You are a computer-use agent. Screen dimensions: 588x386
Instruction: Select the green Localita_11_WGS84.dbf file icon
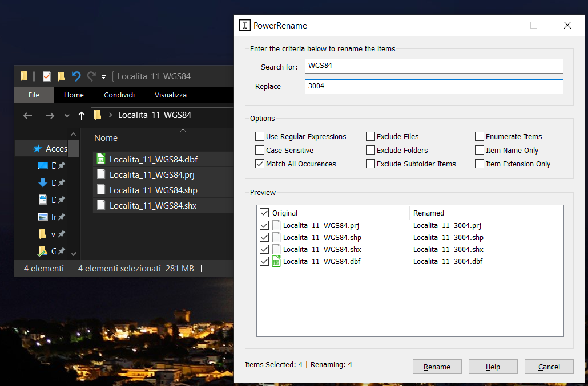tap(101, 159)
